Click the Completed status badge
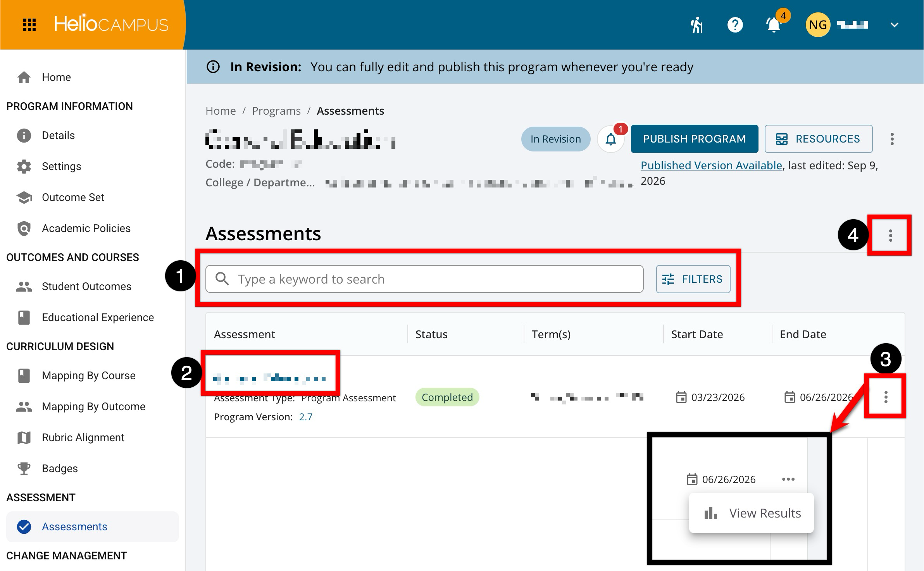Viewport: 924px width, 571px height. pos(447,397)
